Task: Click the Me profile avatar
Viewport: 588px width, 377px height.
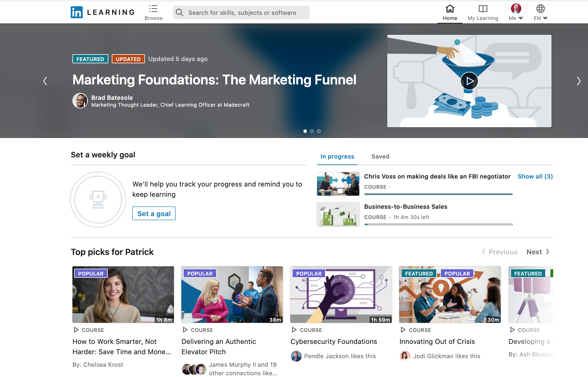Action: click(516, 9)
